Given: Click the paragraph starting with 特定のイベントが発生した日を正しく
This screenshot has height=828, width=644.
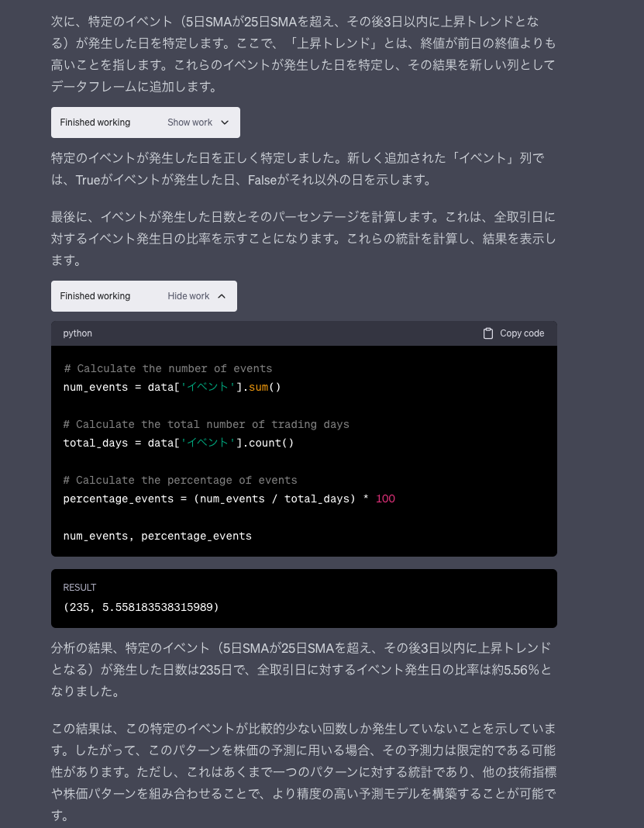Looking at the screenshot, I should [x=298, y=169].
